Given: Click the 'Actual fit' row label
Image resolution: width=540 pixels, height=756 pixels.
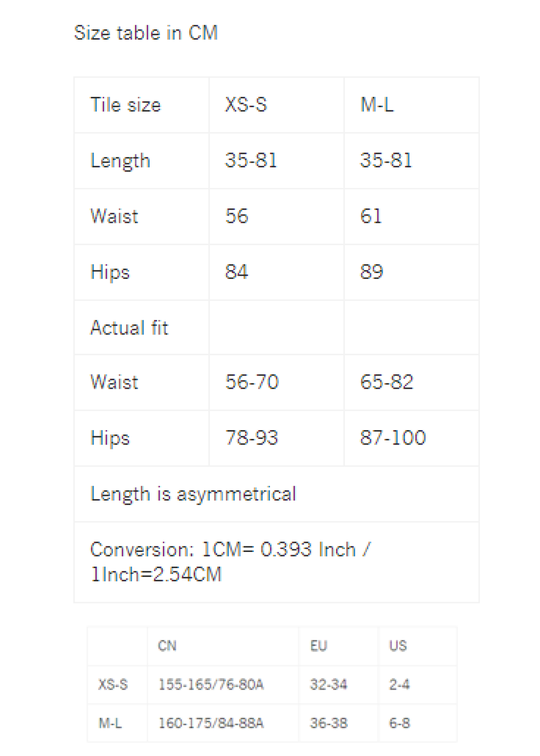Looking at the screenshot, I should coord(129,328).
